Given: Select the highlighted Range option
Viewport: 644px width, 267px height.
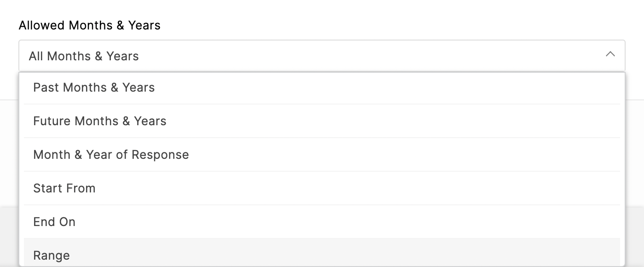Looking at the screenshot, I should point(52,255).
